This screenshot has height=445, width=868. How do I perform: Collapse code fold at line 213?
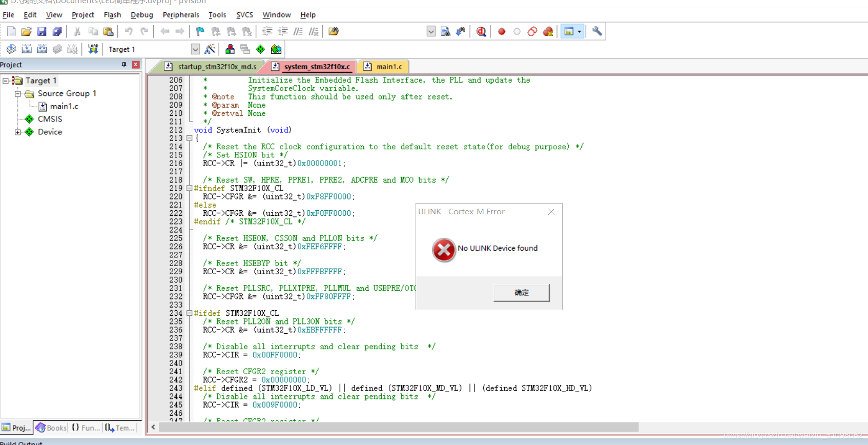(x=189, y=138)
